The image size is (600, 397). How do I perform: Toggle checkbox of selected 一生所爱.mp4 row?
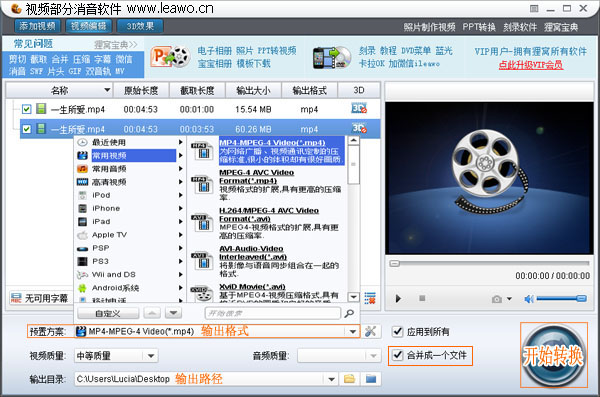click(x=26, y=129)
